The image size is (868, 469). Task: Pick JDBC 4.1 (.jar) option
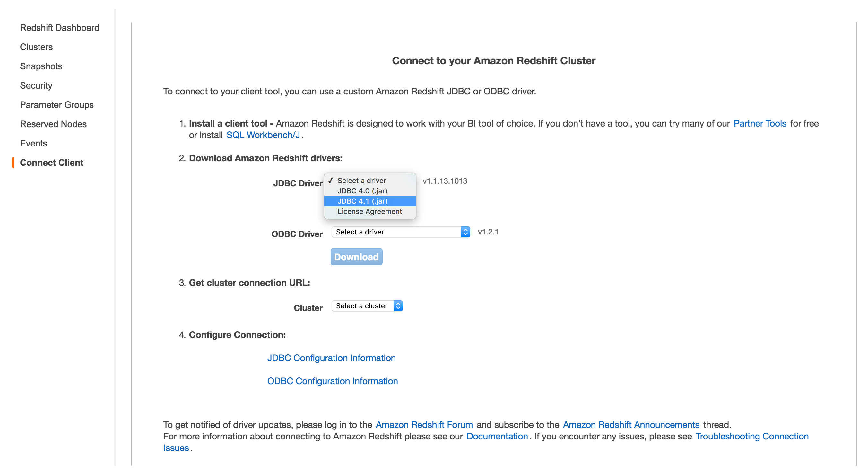[x=370, y=201]
